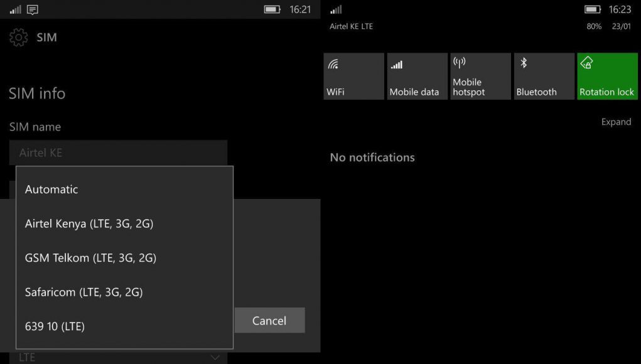The height and width of the screenshot is (364, 641).
Task: Open the LTE speed dropdown
Action: coord(118,358)
